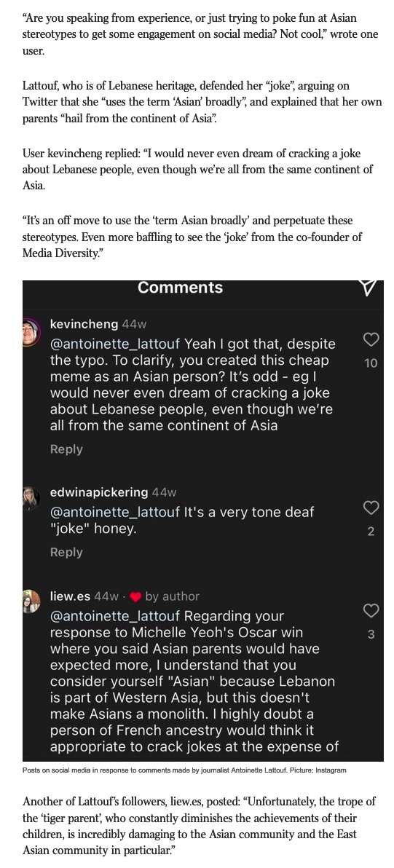Open the edwinapickering username link
Viewport: 394px width, 868px height.
click(x=98, y=492)
